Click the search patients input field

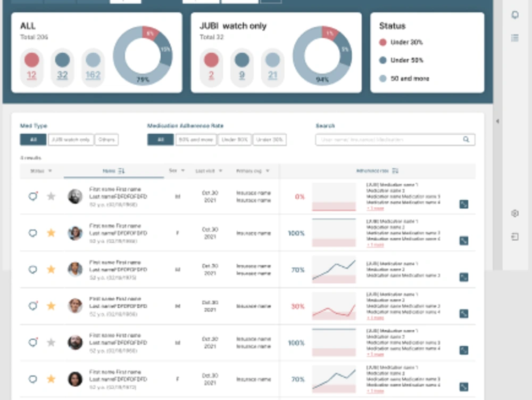(x=395, y=140)
